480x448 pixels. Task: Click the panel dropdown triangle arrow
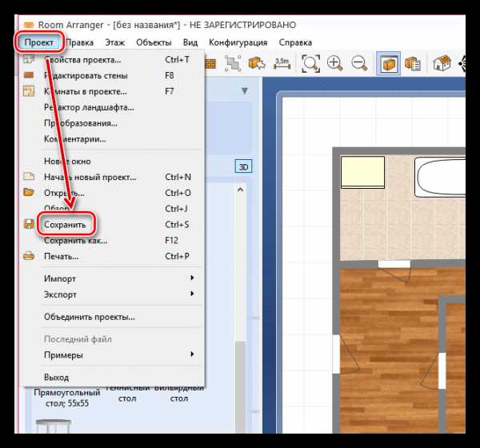coord(244,92)
